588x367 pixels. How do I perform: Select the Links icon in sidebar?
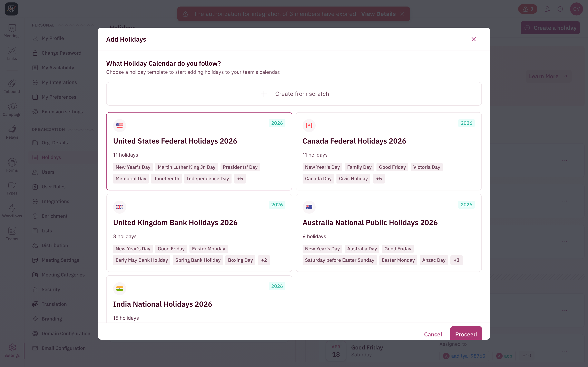tap(12, 53)
